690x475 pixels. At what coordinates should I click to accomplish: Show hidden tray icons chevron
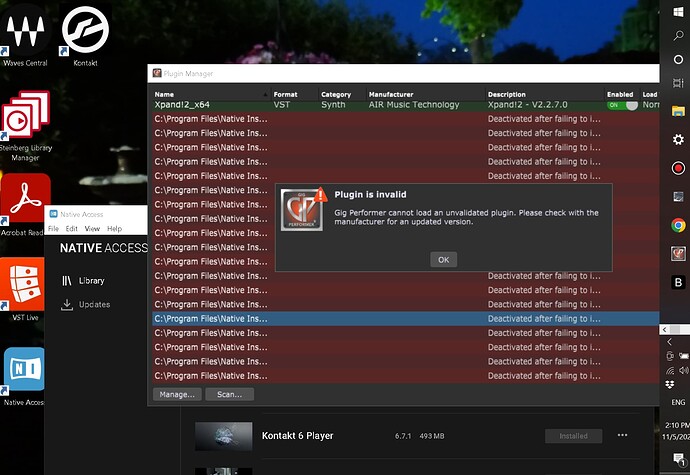[x=669, y=342]
